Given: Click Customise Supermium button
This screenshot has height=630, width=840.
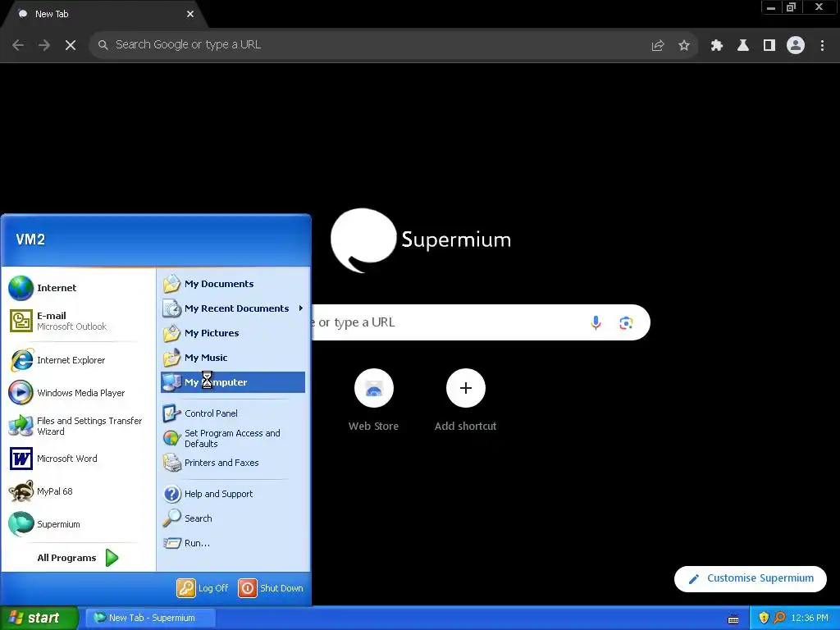Looking at the screenshot, I should point(751,578).
